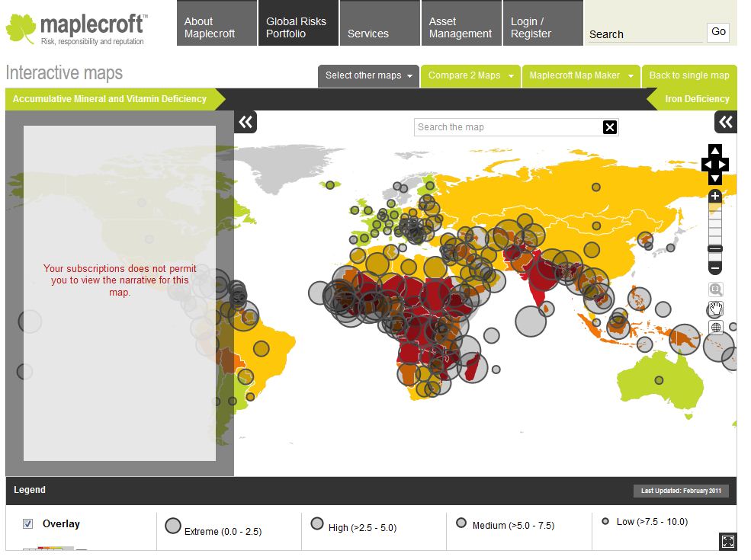751x560 pixels.
Task: Open Services menu
Action: tap(380, 23)
